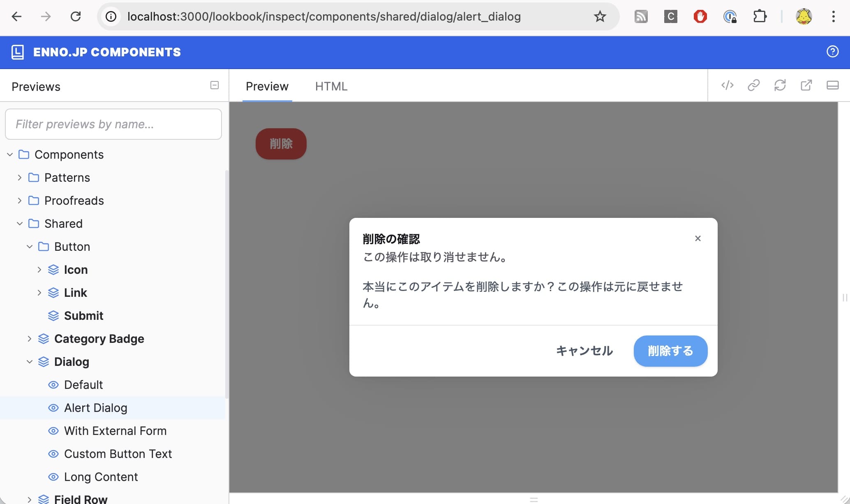The image size is (850, 504).
Task: Click the refresh preview icon
Action: (780, 86)
